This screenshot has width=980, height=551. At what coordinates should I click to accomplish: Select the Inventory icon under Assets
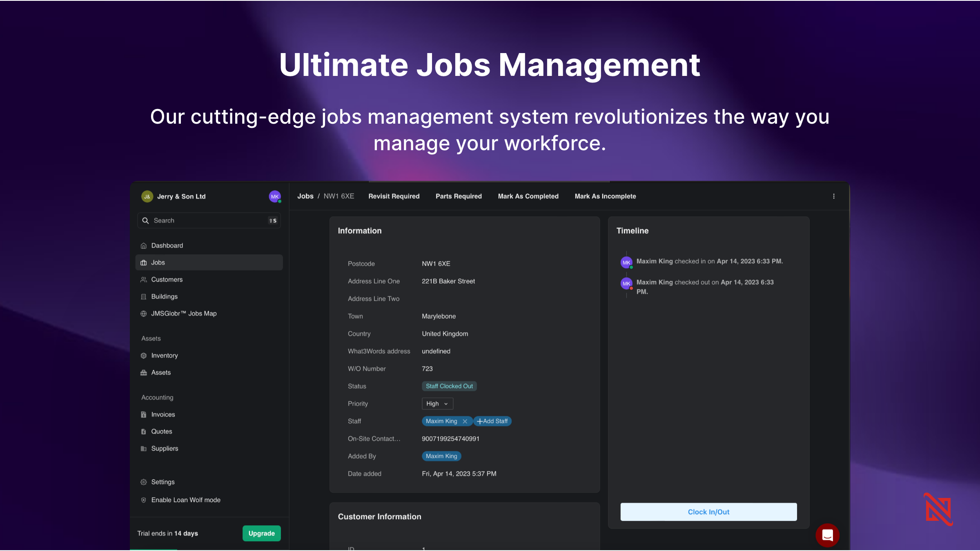click(x=143, y=355)
